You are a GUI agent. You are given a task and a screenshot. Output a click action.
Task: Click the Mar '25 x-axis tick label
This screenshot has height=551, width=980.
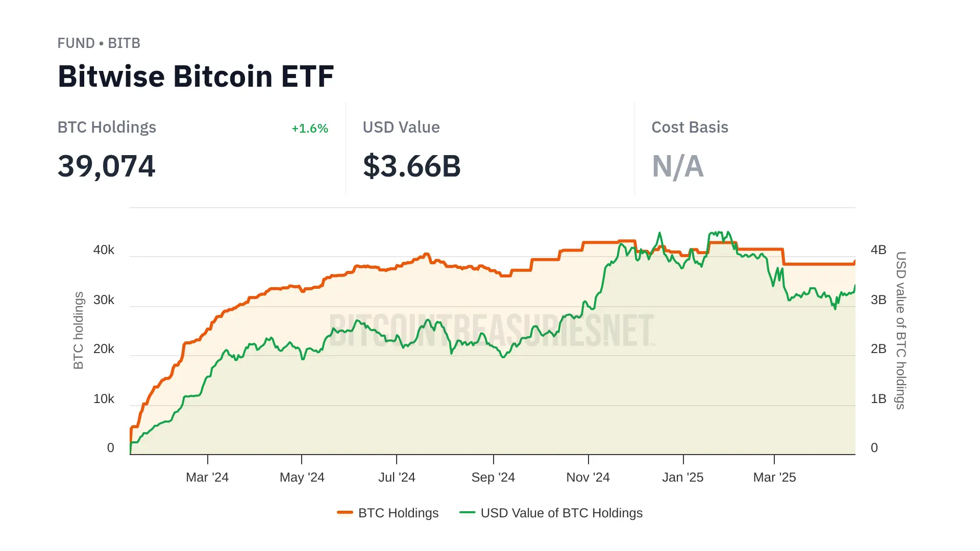click(x=774, y=478)
